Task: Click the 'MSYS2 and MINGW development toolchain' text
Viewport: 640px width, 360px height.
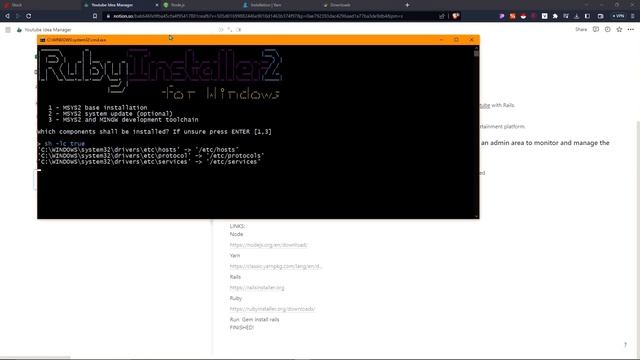Action: coord(130,120)
